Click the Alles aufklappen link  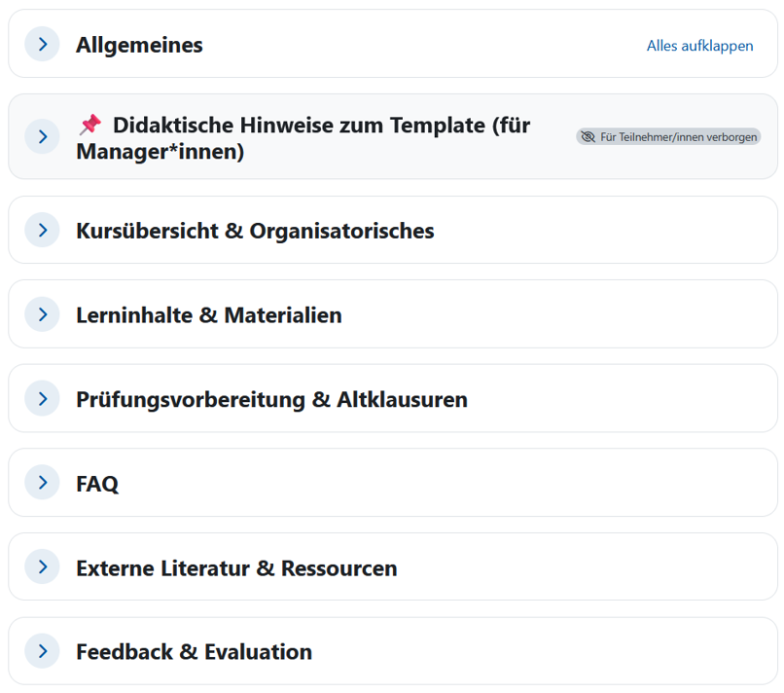coord(699,46)
